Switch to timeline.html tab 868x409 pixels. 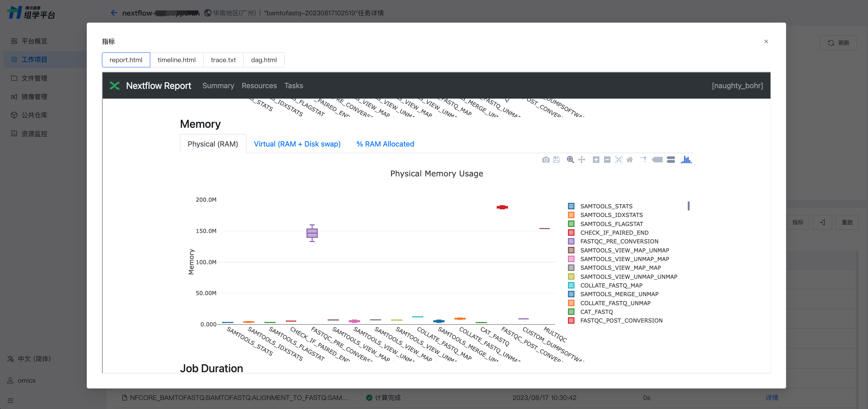pyautogui.click(x=177, y=60)
